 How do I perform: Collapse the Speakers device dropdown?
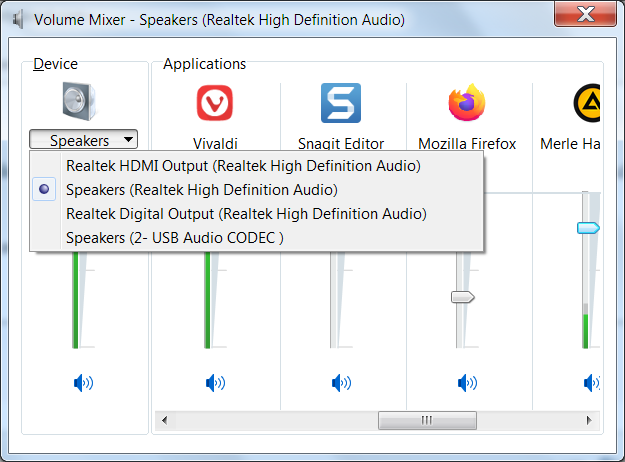click(83, 140)
